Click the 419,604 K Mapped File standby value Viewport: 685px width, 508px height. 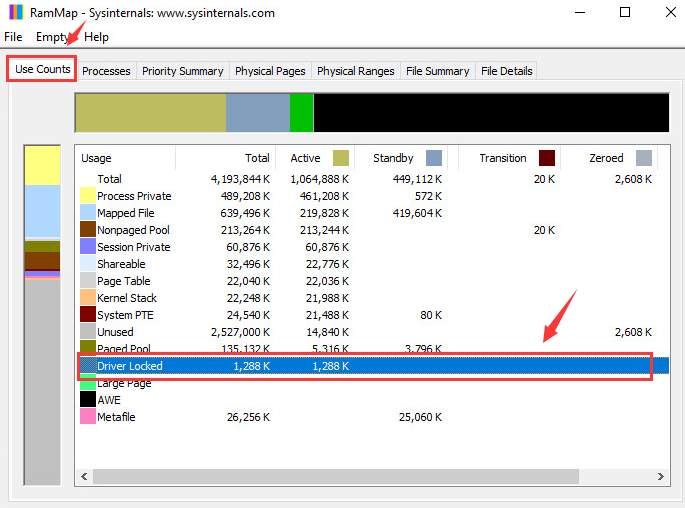(x=417, y=213)
